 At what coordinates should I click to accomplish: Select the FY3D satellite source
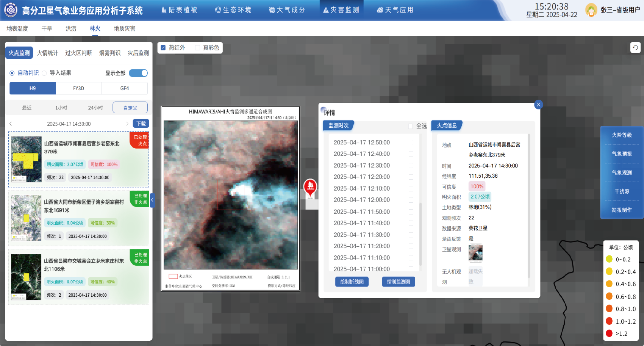(x=78, y=88)
